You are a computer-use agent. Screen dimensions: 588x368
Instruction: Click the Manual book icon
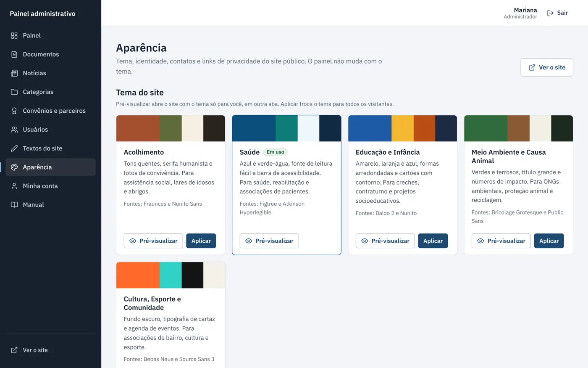click(14, 205)
